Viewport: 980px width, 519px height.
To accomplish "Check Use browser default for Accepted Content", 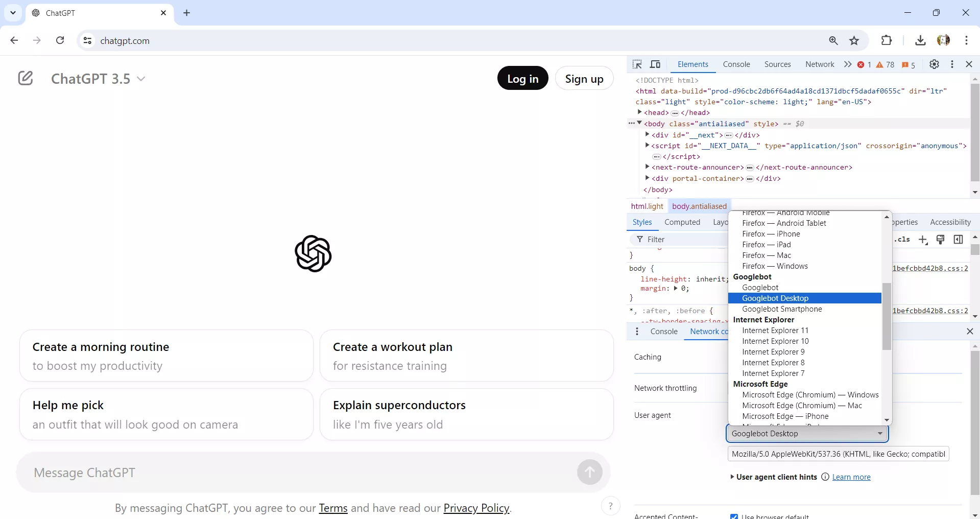I will 734,516.
